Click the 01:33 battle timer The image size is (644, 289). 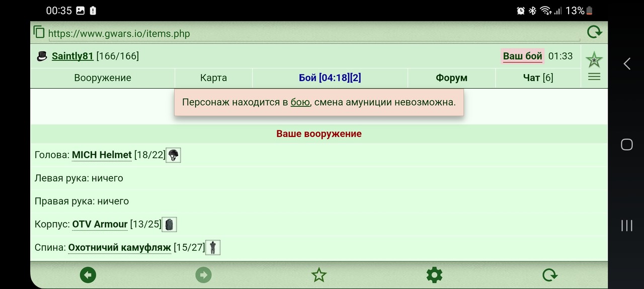pyautogui.click(x=560, y=56)
